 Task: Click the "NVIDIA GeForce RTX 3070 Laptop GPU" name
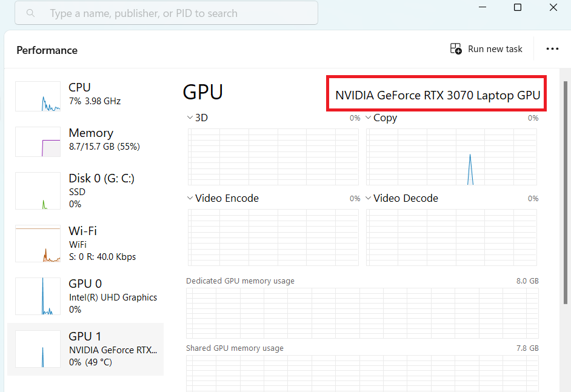[x=438, y=95]
